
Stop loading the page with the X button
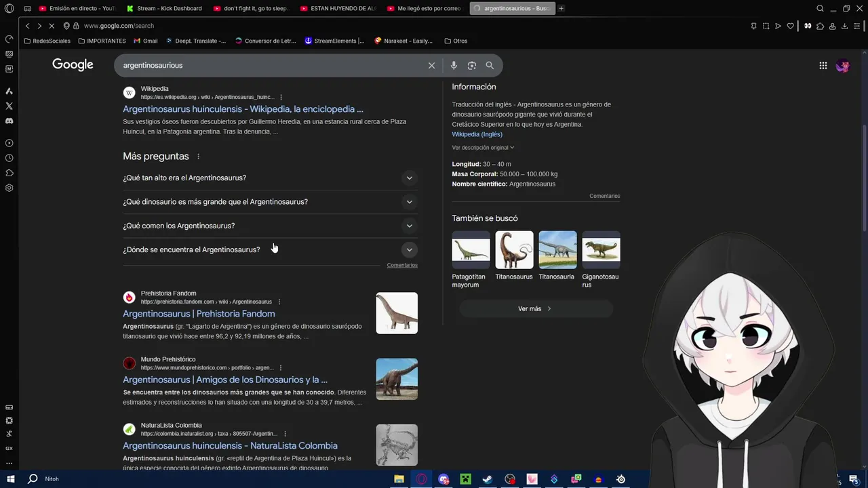coord(52,26)
